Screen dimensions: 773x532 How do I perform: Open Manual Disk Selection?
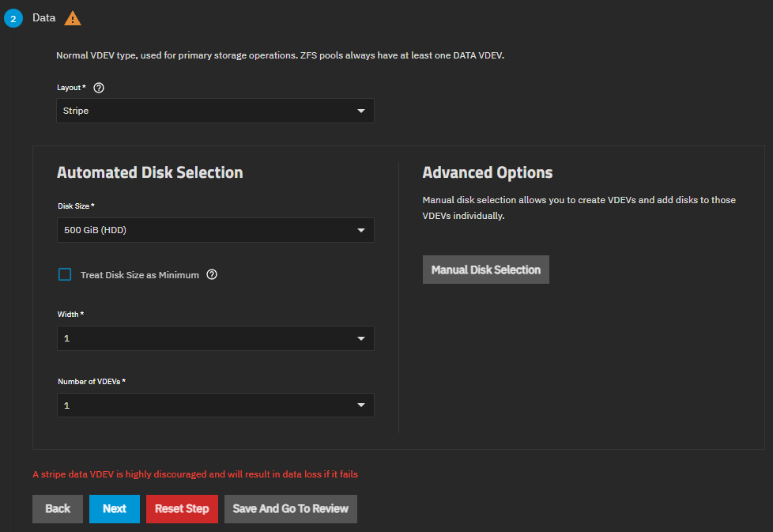(x=485, y=270)
